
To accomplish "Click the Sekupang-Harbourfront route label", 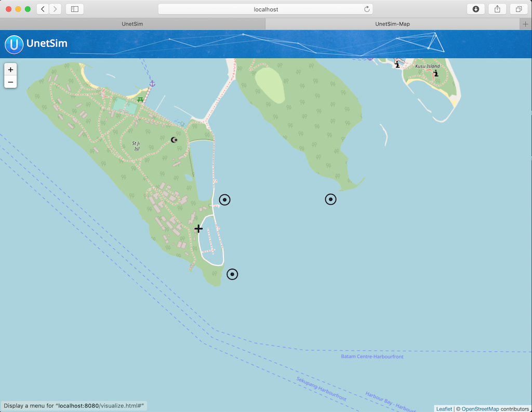I will [321, 389].
